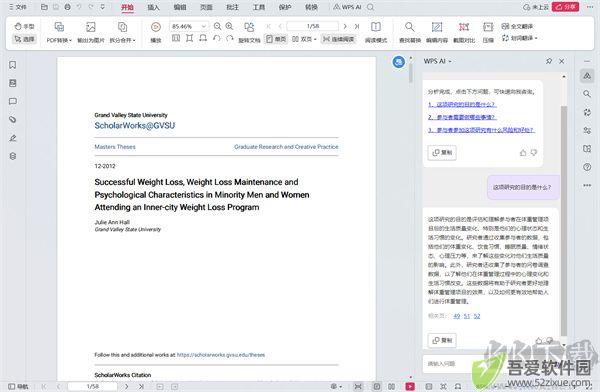Activate the Select (选择) tool
Image resolution: width=600 pixels, height=392 pixels.
24,39
